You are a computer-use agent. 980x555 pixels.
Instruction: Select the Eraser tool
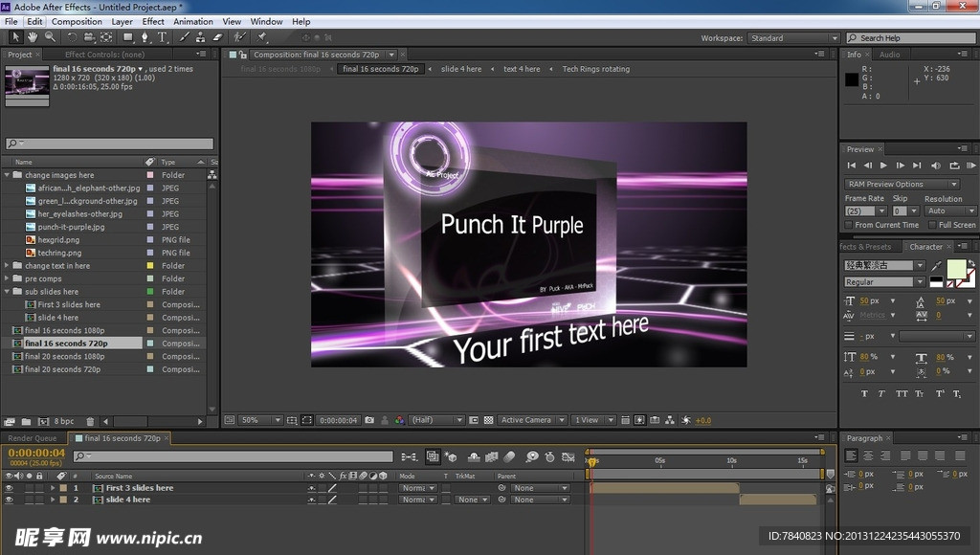pos(216,37)
